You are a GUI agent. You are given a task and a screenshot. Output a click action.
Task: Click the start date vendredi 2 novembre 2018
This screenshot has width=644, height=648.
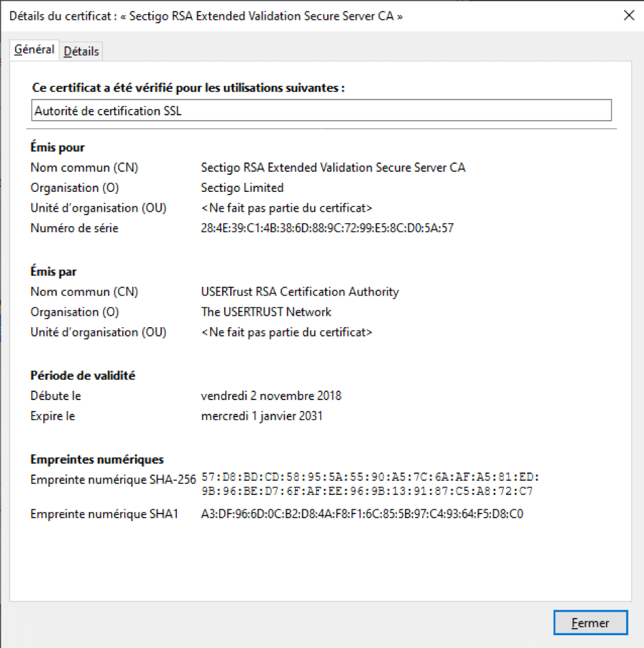click(x=271, y=395)
